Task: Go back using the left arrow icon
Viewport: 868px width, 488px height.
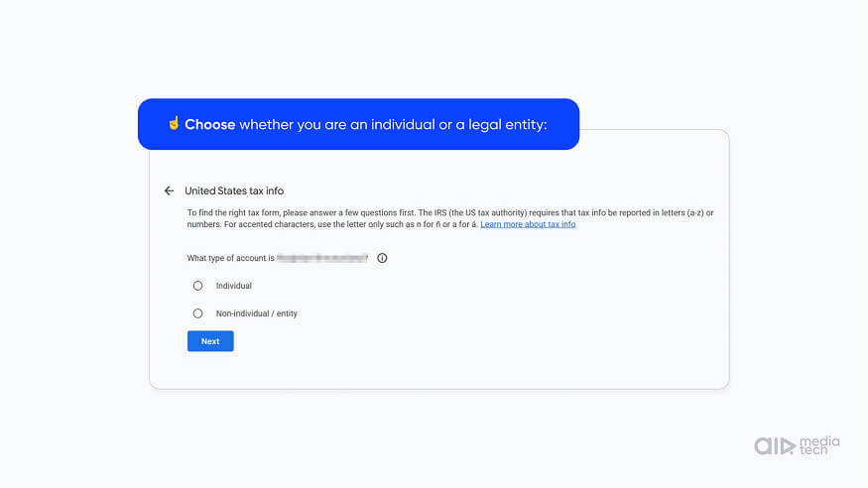Action: [x=169, y=190]
